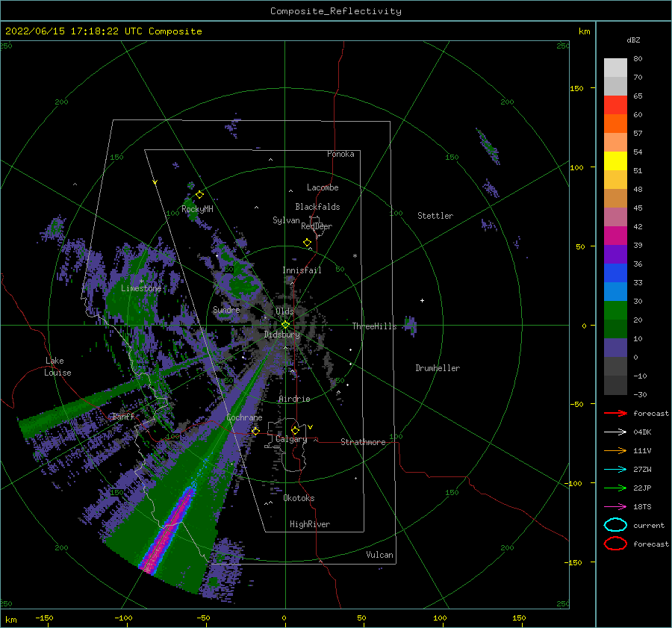672x628 pixels.
Task: Select the 65 dBZ red color swatch
Action: (615, 105)
